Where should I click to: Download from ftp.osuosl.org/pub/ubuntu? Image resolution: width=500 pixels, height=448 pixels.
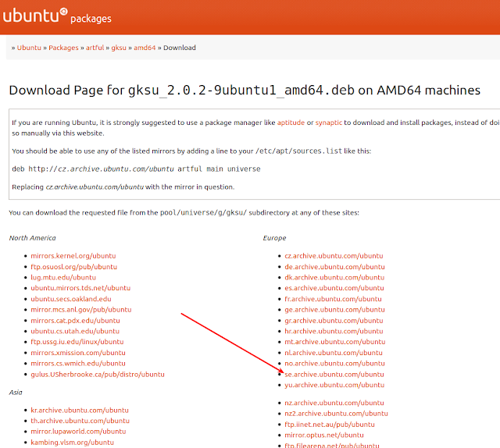pos(74,267)
